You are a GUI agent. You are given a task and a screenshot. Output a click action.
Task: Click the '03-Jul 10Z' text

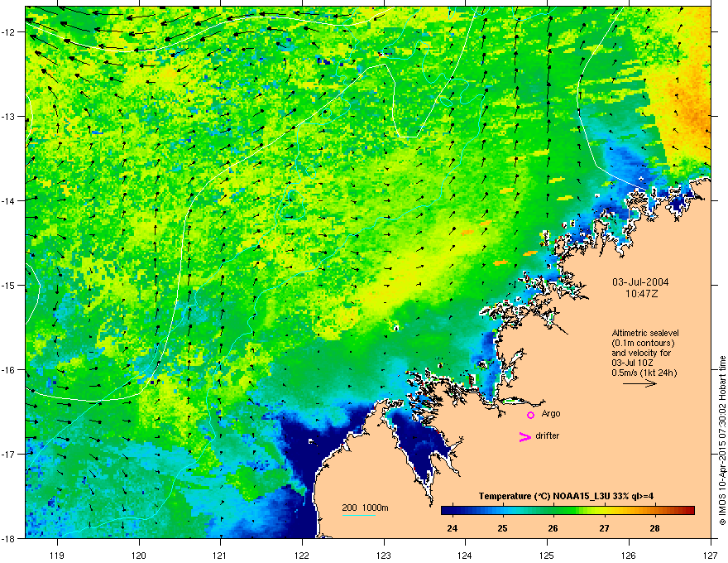(x=632, y=363)
